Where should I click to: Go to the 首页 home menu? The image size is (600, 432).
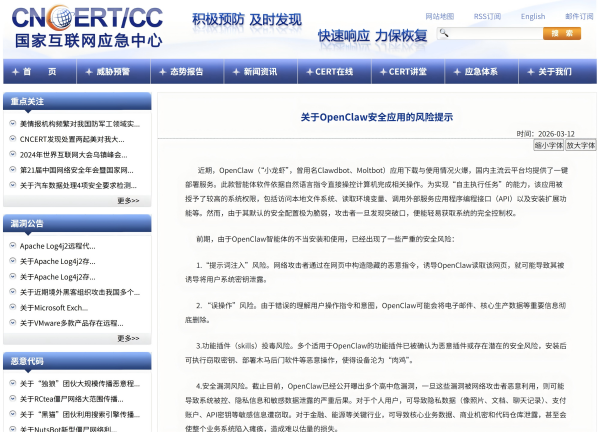coord(40,72)
